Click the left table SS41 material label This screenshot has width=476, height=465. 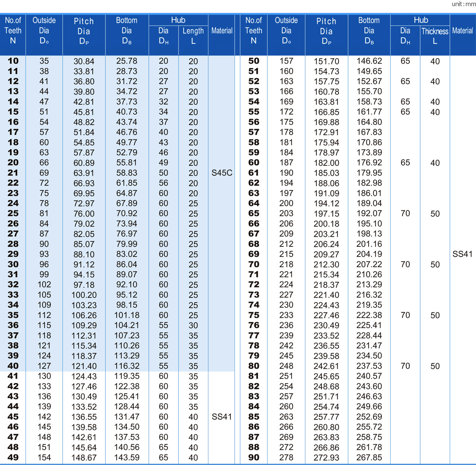(x=222, y=417)
